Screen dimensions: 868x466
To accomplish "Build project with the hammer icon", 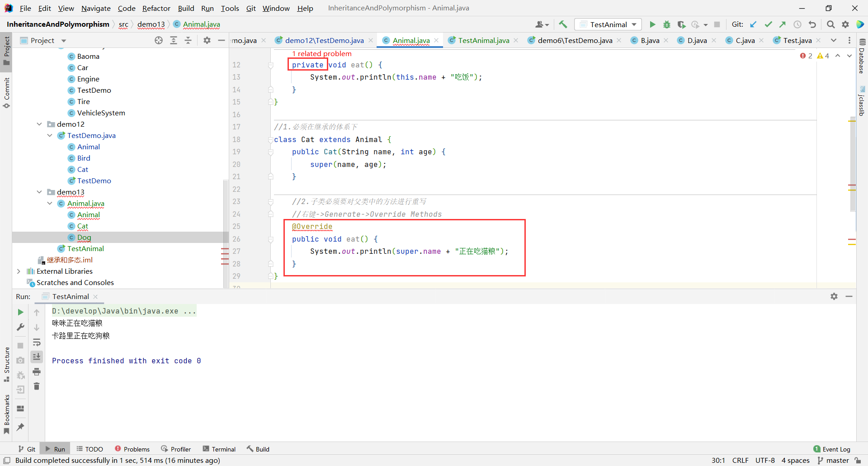I will (563, 24).
